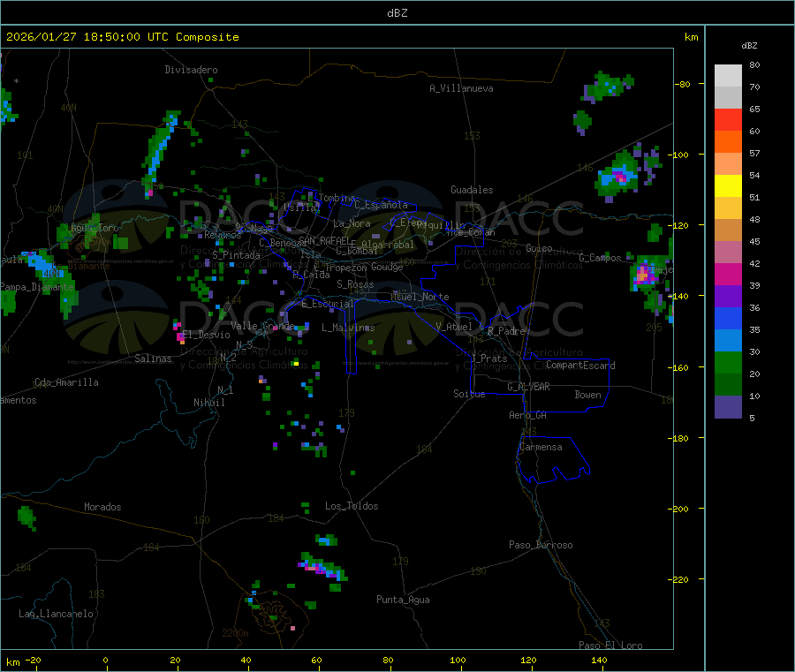Click the green 20-30 dBZ legend swatch
Viewport: 795px width, 672px height.
click(728, 362)
